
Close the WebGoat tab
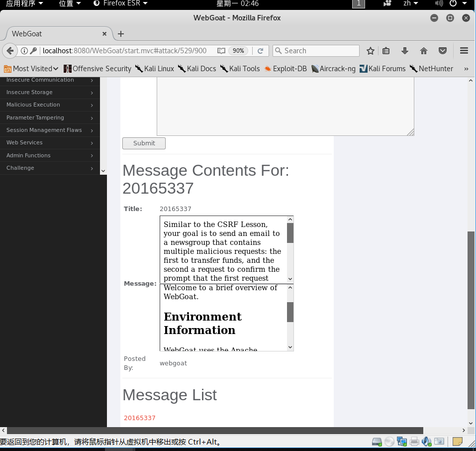click(104, 34)
